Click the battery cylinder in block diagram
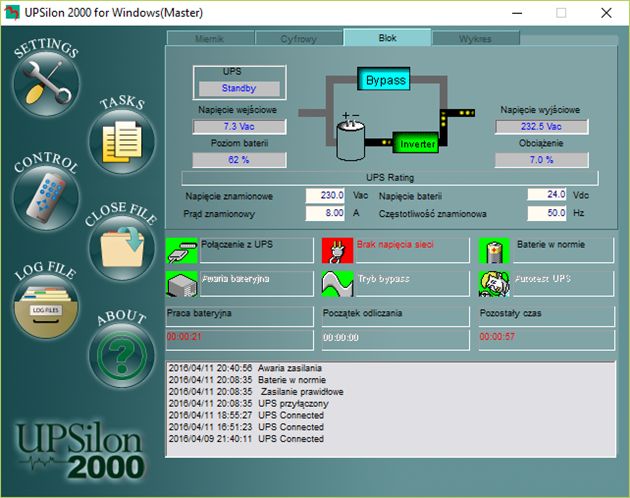The image size is (630, 498). click(350, 139)
